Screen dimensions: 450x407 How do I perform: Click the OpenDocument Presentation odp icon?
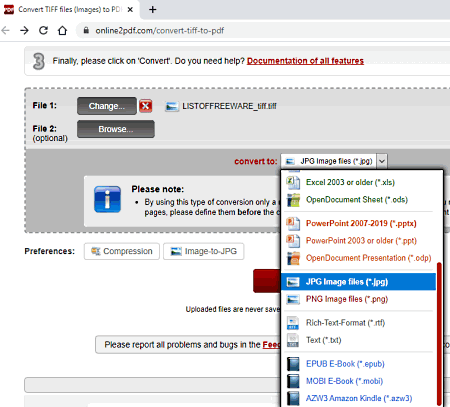click(x=293, y=258)
